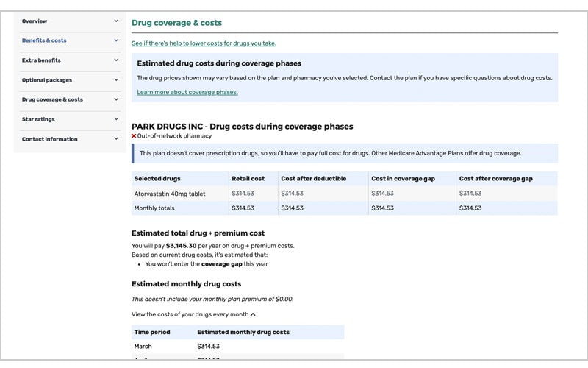Click Atorvastatin retail cost $314.53
Image resolution: width=588 pixels, height=368 pixels.
pyautogui.click(x=243, y=194)
